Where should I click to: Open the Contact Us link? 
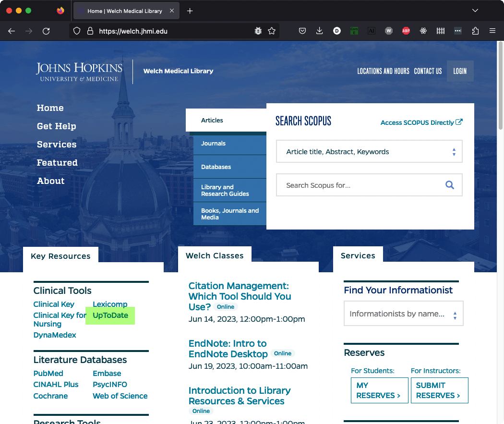point(428,71)
